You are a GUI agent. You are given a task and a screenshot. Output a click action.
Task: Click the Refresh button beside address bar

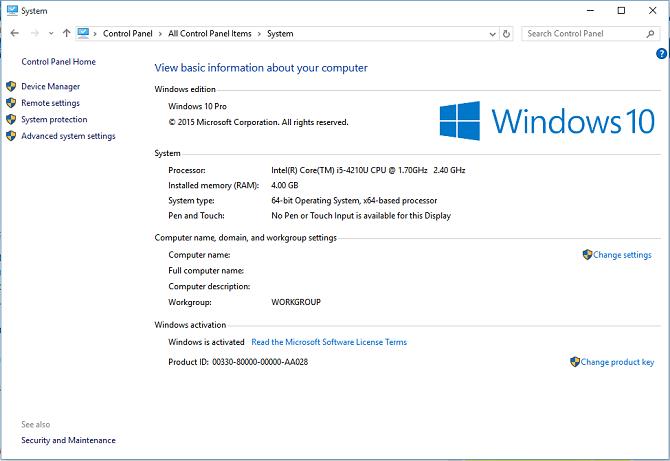(506, 33)
